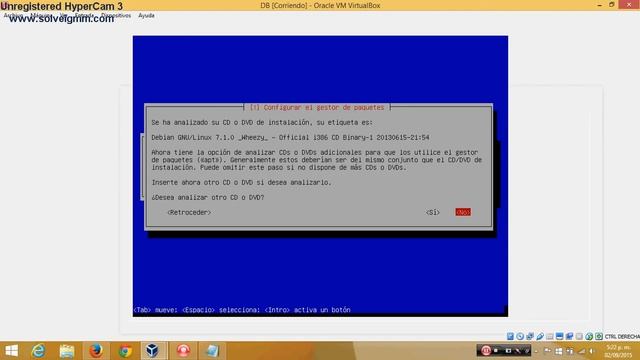This screenshot has width=640, height=360.
Task: Click the '¿Desea analizar otro CD o DVD?' question
Action: 208,198
